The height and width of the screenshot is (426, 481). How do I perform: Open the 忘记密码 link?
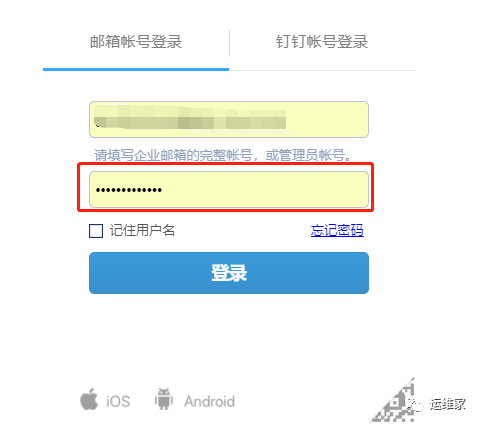(337, 230)
